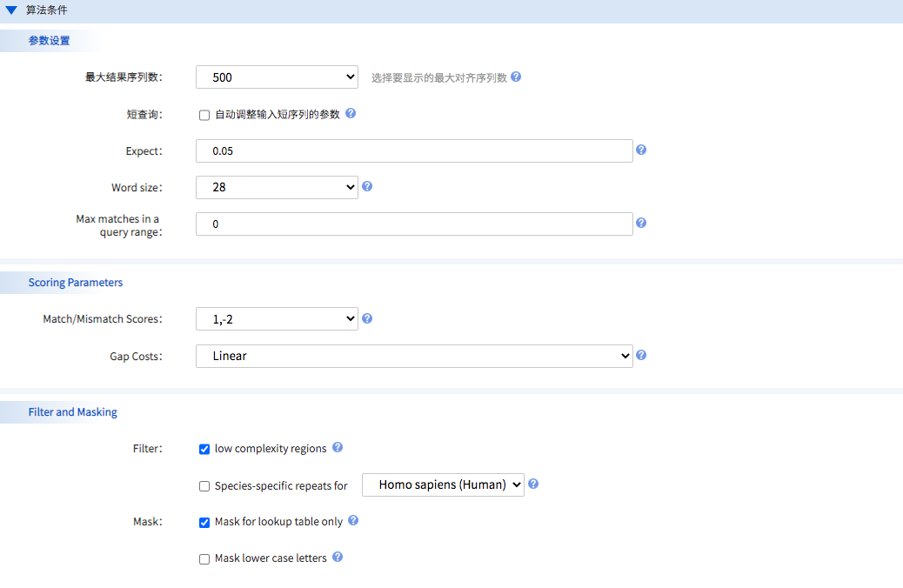This screenshot has width=903, height=588.
Task: Enable Species-specific repeats checkbox
Action: [x=204, y=486]
